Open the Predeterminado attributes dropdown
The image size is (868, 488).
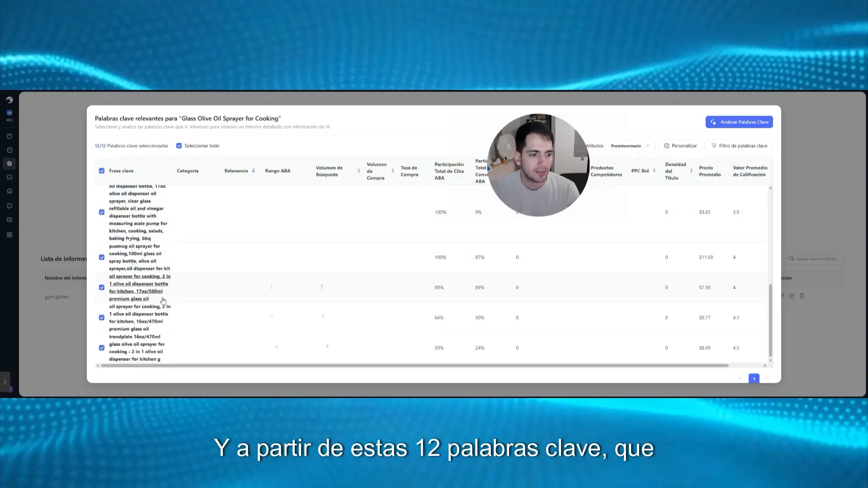630,146
